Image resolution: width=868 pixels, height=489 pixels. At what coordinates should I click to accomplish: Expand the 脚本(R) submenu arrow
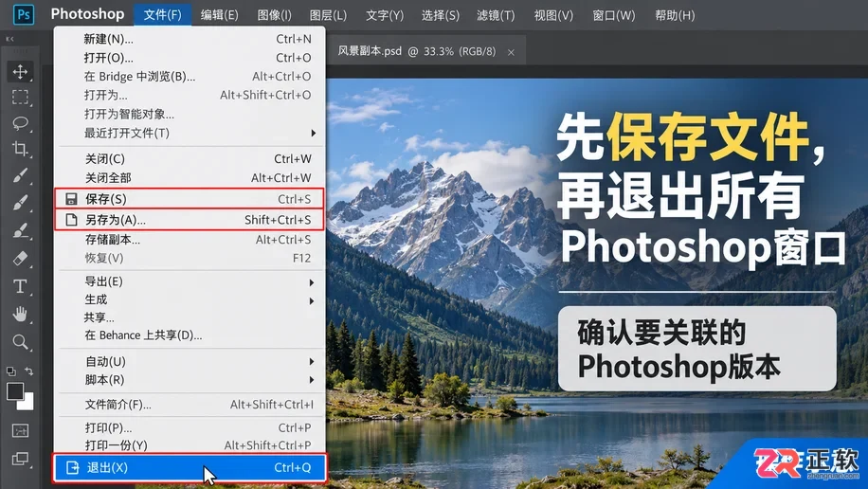[312, 380]
